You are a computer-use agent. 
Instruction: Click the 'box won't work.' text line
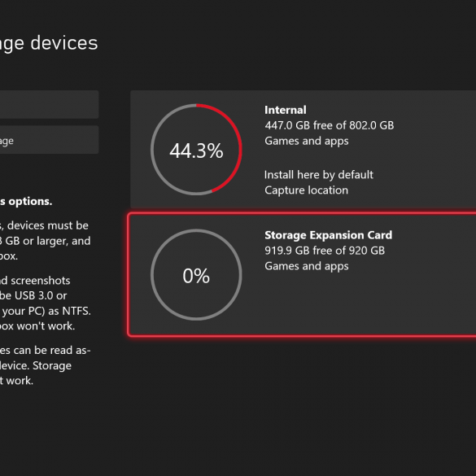(x=37, y=326)
